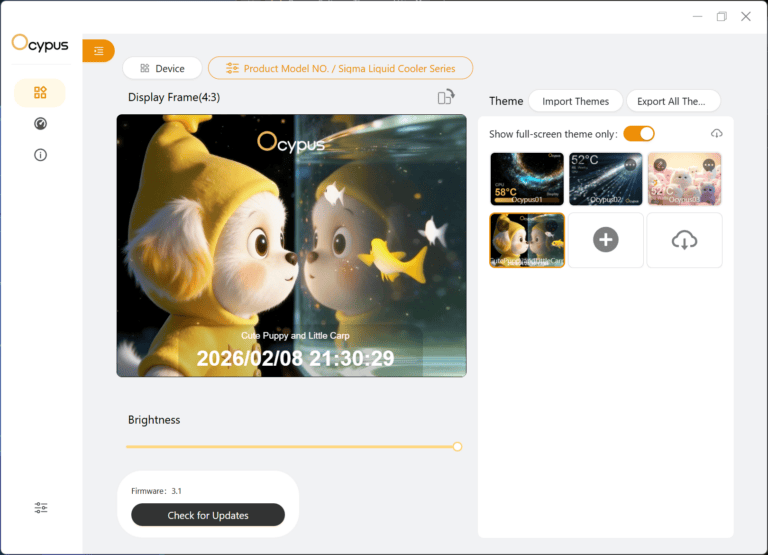Open the dashboard grid icon in sidebar

point(40,93)
